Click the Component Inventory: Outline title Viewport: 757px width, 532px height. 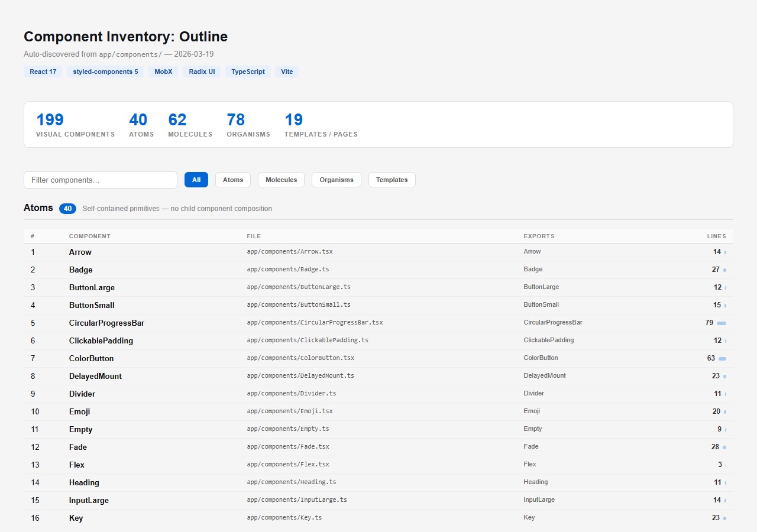125,37
